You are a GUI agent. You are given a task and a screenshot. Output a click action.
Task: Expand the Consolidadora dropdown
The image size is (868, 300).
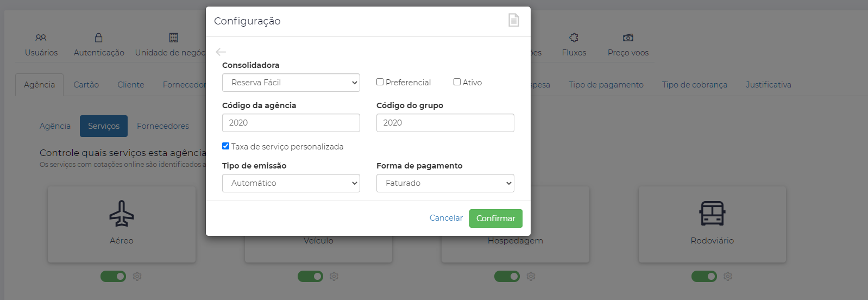tap(291, 83)
